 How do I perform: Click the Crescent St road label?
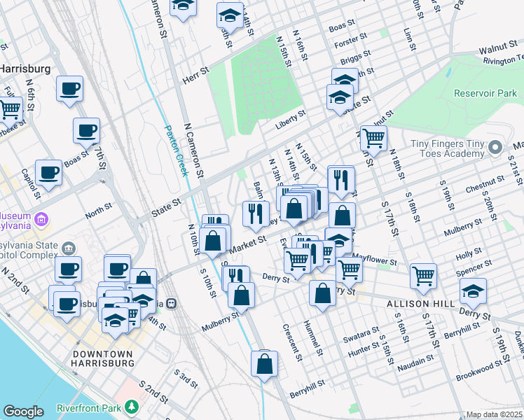(292, 342)
